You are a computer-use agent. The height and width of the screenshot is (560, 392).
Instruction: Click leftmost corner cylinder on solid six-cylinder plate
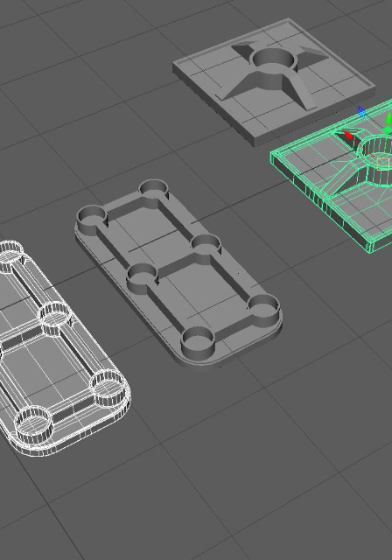pyautogui.click(x=92, y=218)
